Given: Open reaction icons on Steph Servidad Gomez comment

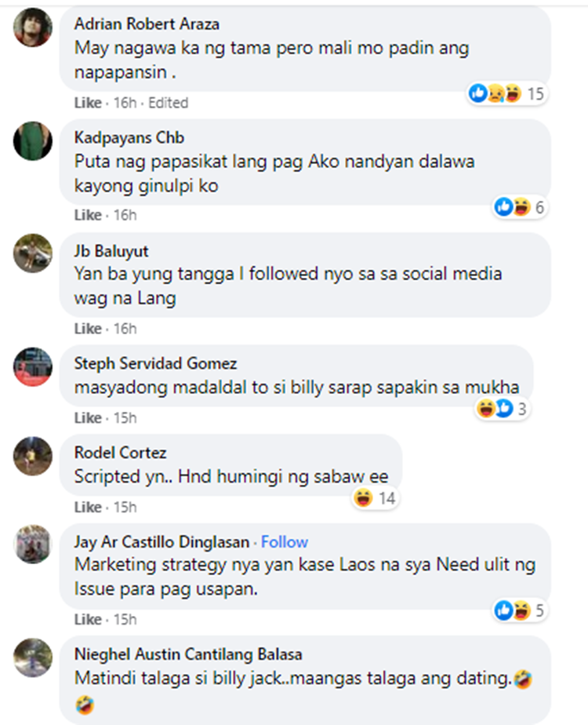Looking at the screenshot, I should tap(495, 409).
